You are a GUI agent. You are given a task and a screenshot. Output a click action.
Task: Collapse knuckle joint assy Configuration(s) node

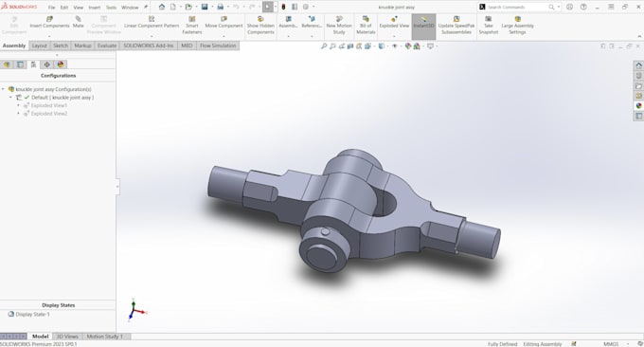3,89
